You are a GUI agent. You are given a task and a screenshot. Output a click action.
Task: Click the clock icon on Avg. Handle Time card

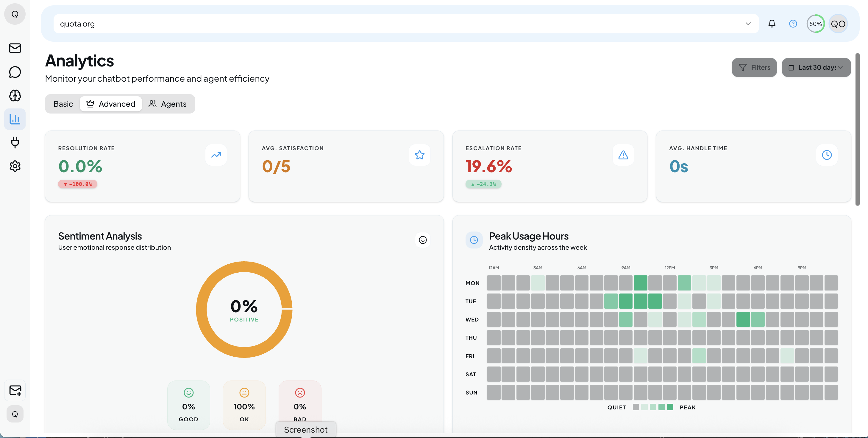tap(827, 155)
